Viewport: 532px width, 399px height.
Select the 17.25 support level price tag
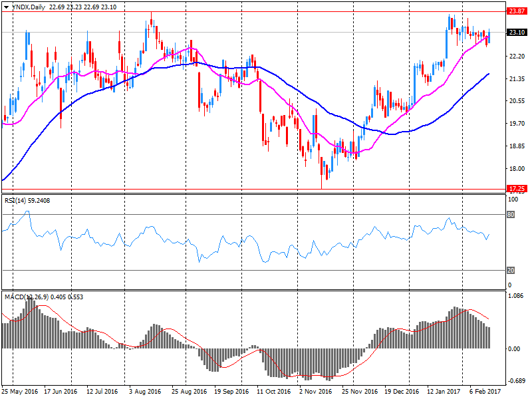(x=517, y=189)
